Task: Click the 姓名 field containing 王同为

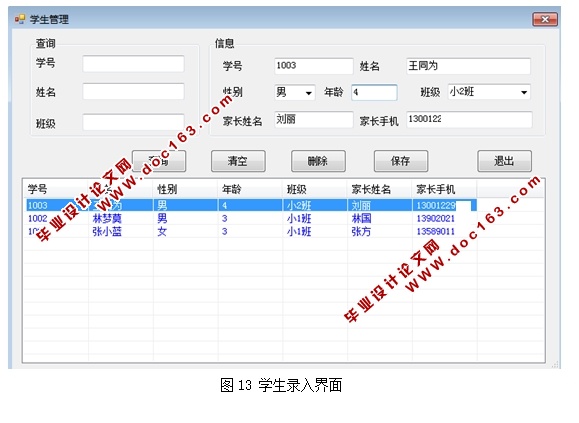Action: [468, 66]
